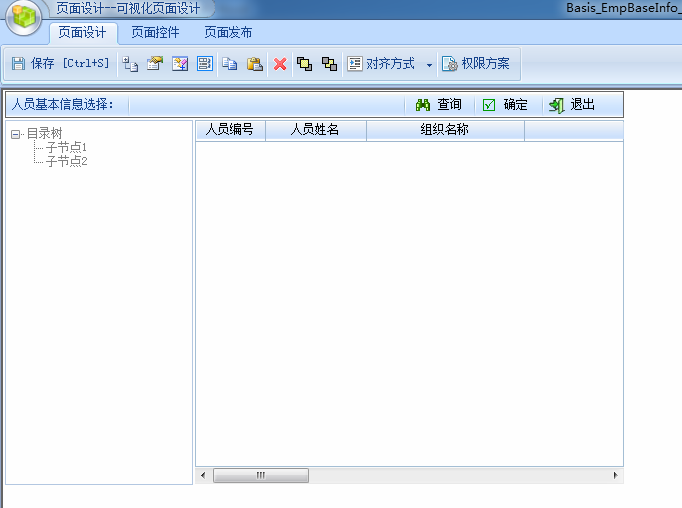The width and height of the screenshot is (682, 508).
Task: Click the application orb logo button
Action: tap(23, 17)
